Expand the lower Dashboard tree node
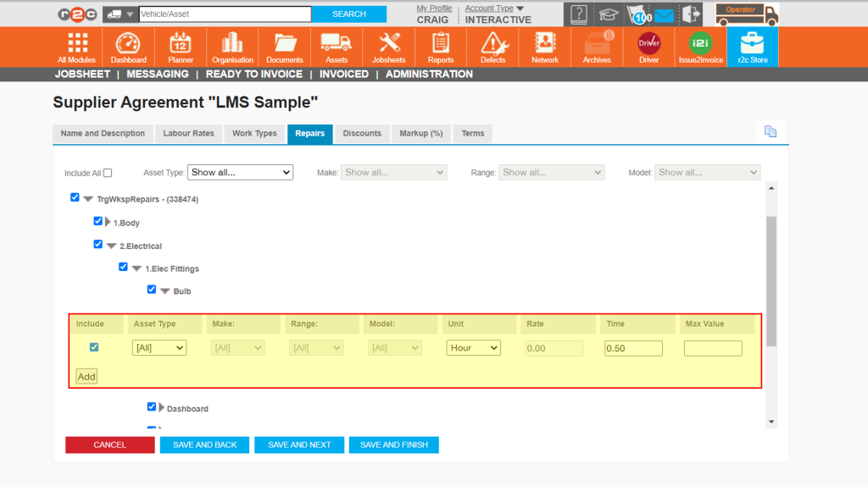Image resolution: width=868 pixels, height=487 pixels. 161,408
